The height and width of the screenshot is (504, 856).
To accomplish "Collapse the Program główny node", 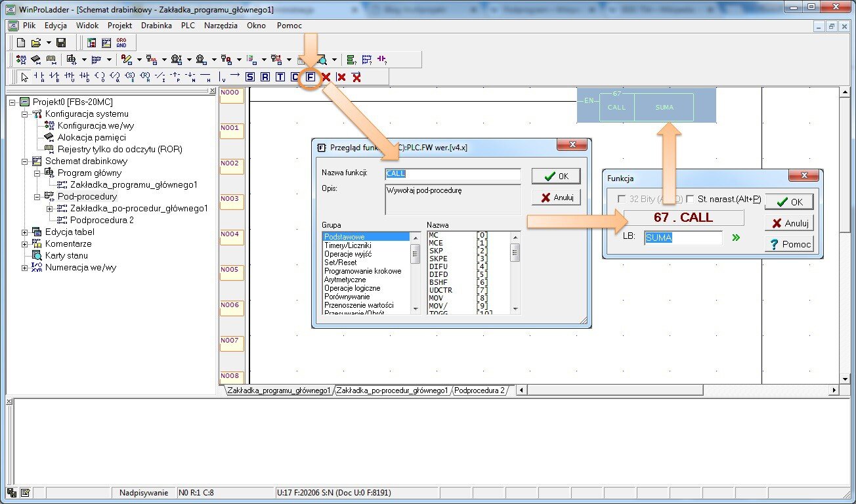I will [37, 173].
